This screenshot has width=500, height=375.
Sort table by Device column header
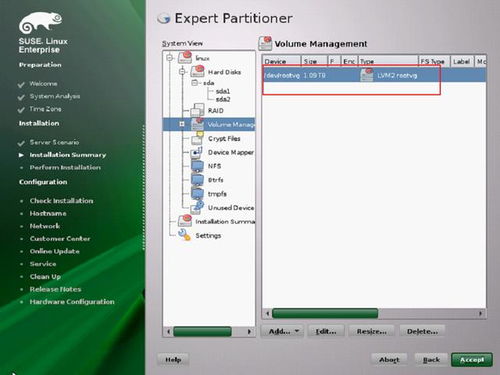281,61
